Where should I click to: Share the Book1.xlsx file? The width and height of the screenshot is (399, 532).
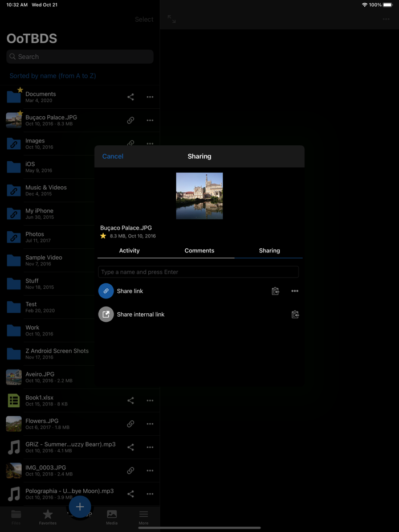click(131, 400)
